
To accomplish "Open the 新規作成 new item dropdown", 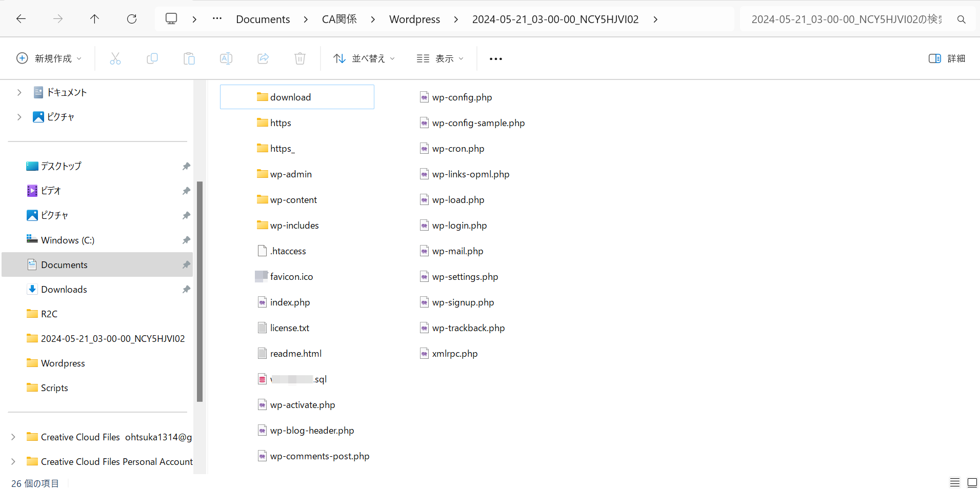I will pyautogui.click(x=49, y=58).
